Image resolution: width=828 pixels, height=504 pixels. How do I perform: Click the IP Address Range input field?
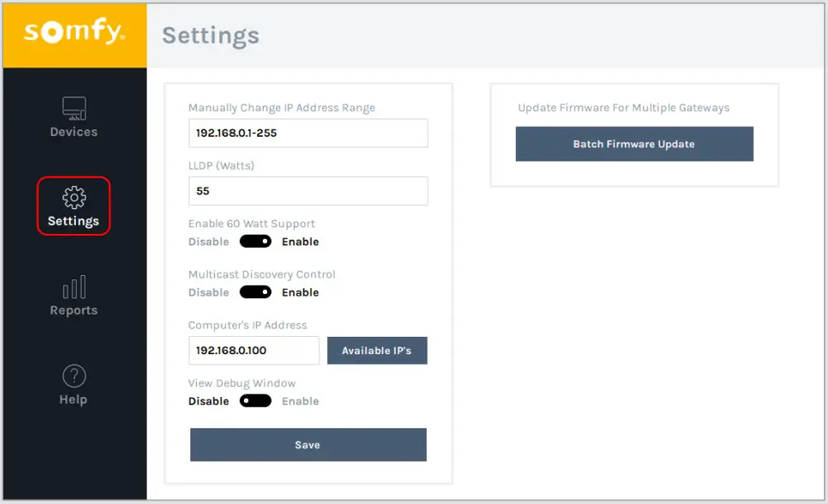307,133
